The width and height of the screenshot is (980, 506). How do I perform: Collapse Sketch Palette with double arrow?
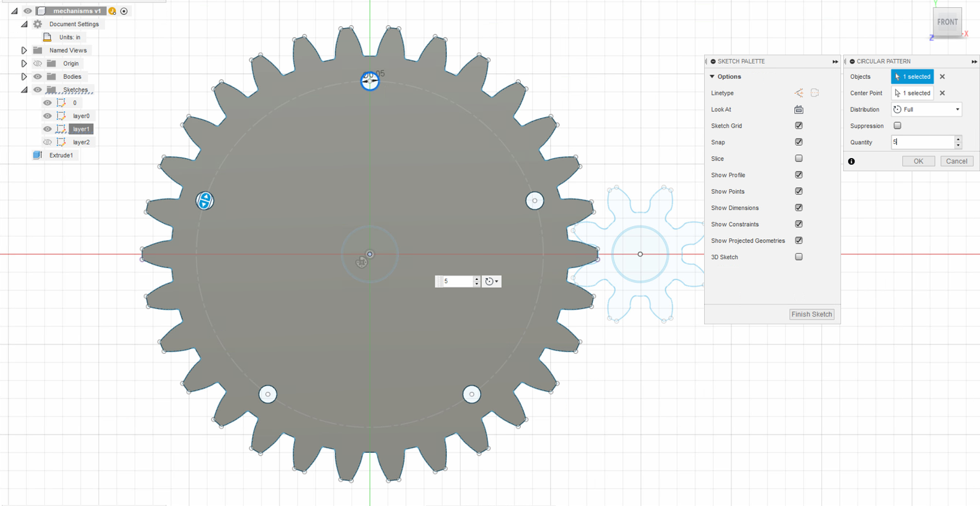click(835, 61)
